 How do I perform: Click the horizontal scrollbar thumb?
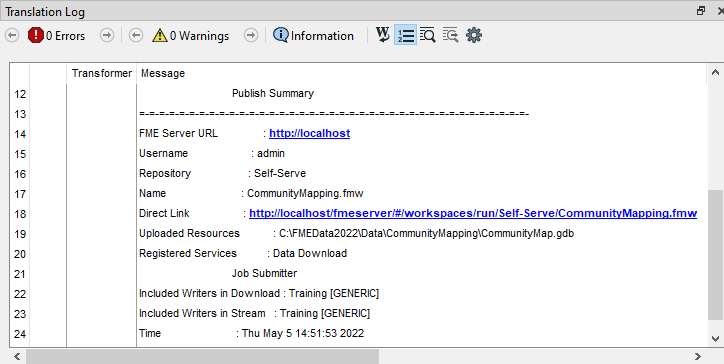tap(202, 356)
